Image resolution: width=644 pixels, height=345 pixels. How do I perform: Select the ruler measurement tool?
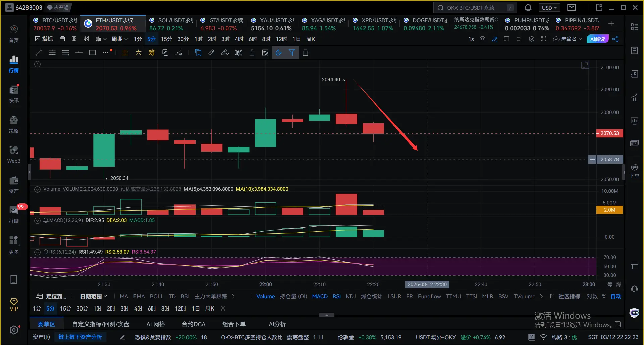click(211, 53)
